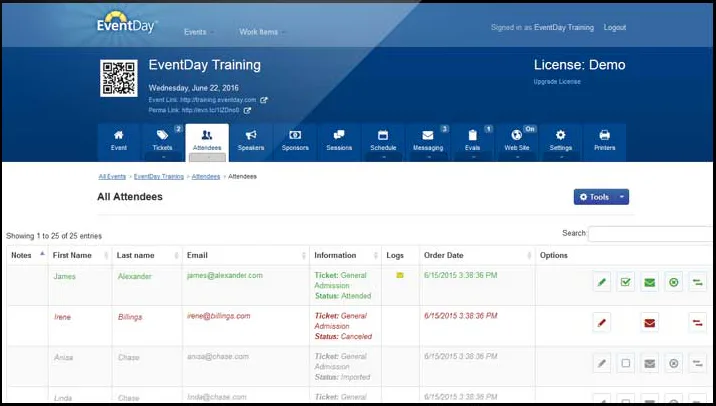Click email irene@billings.com

click(219, 316)
